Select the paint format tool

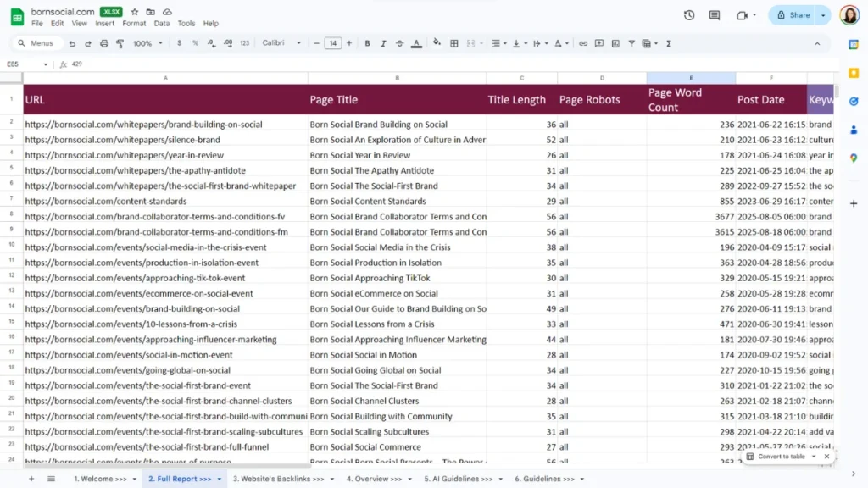click(x=120, y=43)
